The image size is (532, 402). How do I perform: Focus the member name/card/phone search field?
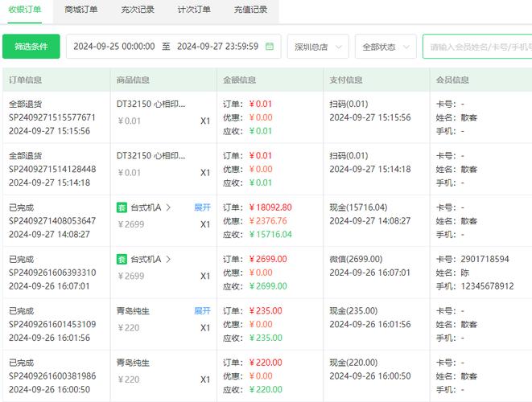pyautogui.click(x=477, y=47)
